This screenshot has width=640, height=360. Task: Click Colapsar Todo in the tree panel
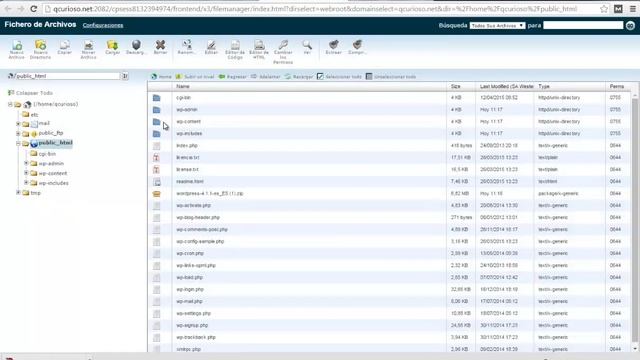pyautogui.click(x=31, y=93)
